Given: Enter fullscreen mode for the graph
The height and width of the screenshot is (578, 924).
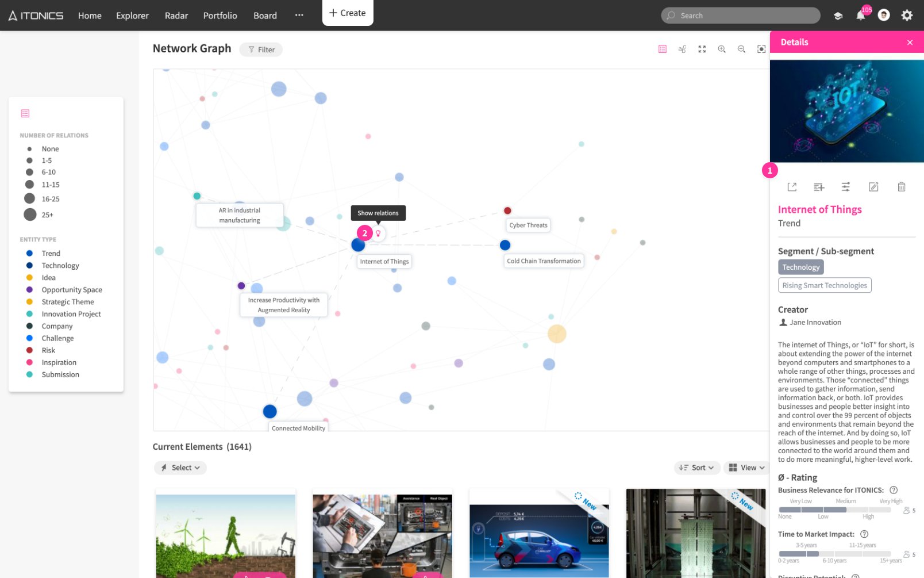Looking at the screenshot, I should (702, 49).
